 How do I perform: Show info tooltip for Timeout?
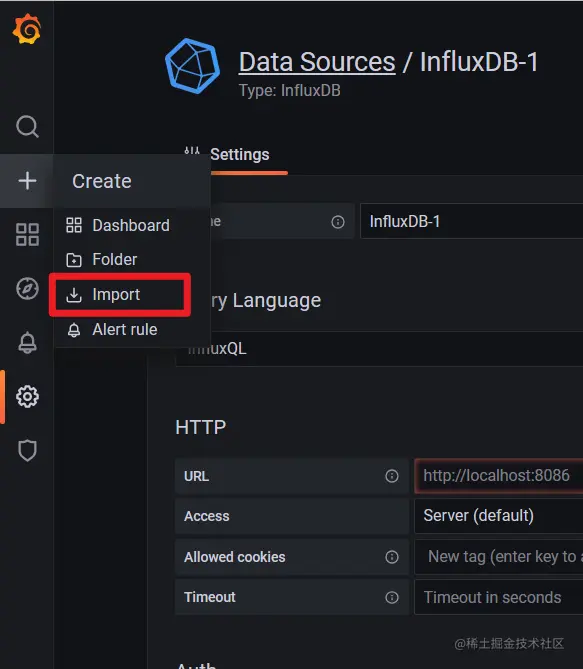pos(392,597)
